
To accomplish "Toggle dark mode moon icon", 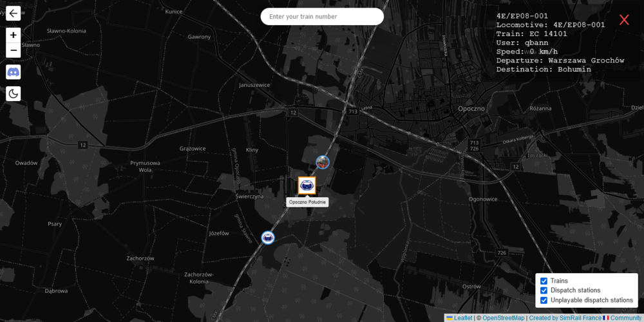I will point(13,93).
